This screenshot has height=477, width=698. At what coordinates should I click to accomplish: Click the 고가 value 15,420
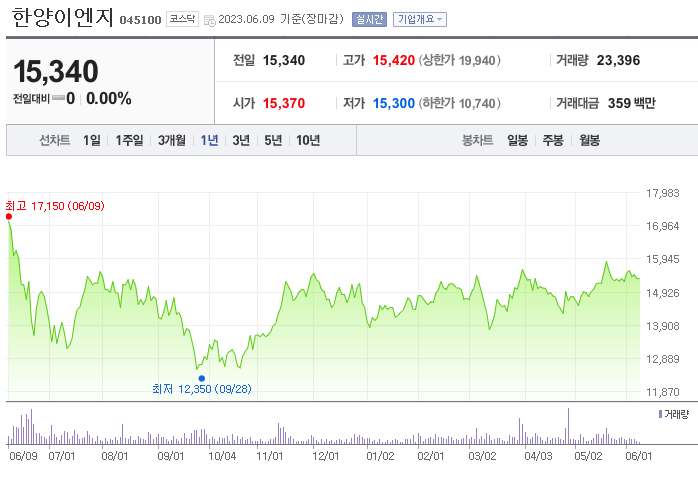[x=394, y=61]
